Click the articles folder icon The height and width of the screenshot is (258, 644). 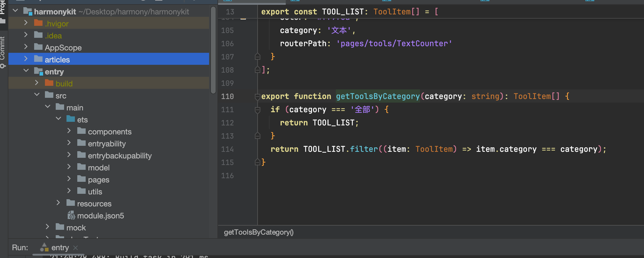pyautogui.click(x=38, y=59)
